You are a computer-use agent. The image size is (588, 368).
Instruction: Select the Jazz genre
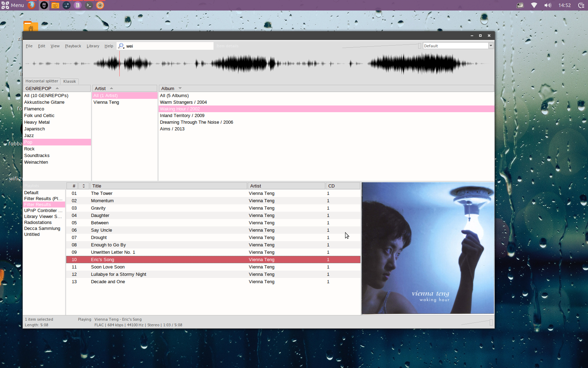(x=57, y=136)
